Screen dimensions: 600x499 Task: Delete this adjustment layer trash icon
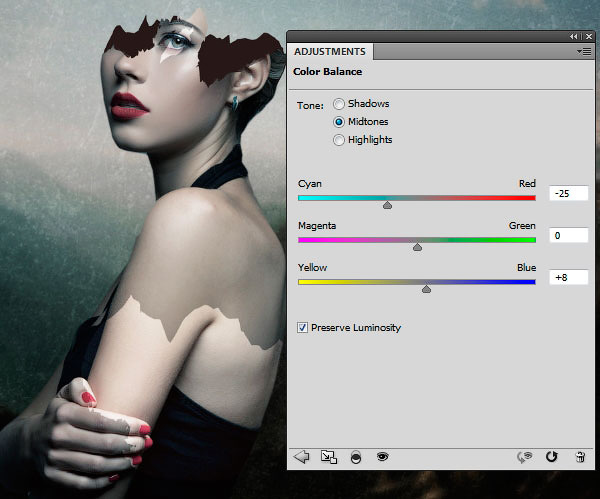click(x=580, y=457)
